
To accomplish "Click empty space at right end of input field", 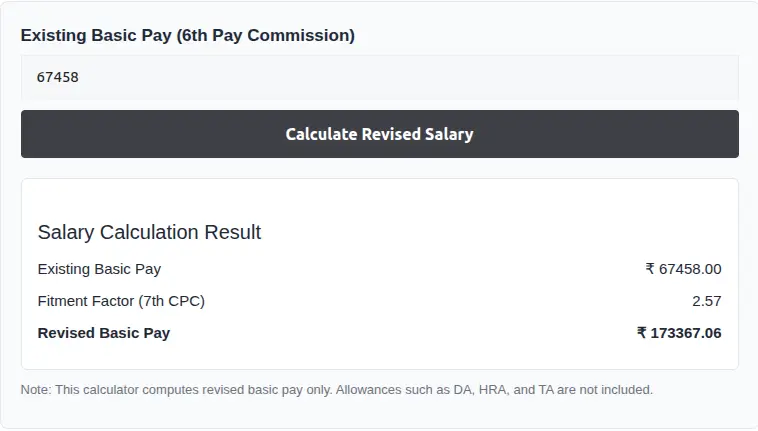I will pyautogui.click(x=700, y=77).
